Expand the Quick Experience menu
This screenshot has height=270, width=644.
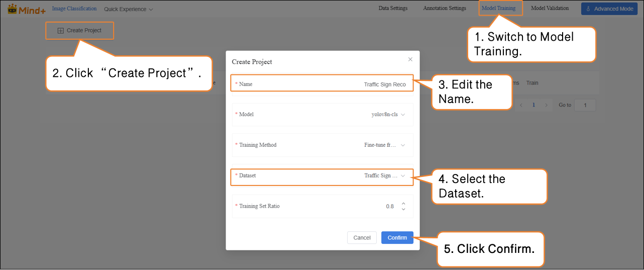pyautogui.click(x=128, y=9)
